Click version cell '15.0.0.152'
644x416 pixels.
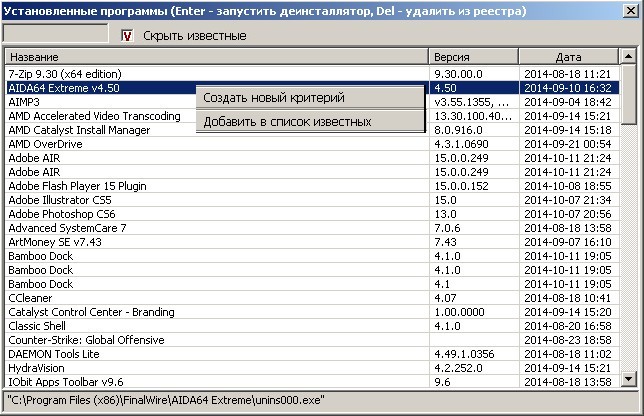click(474, 186)
